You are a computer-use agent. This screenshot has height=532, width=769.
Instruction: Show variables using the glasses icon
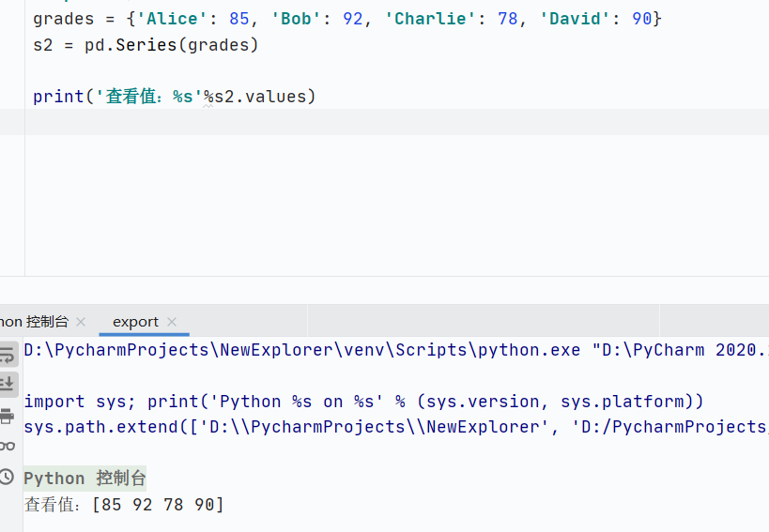point(7,447)
